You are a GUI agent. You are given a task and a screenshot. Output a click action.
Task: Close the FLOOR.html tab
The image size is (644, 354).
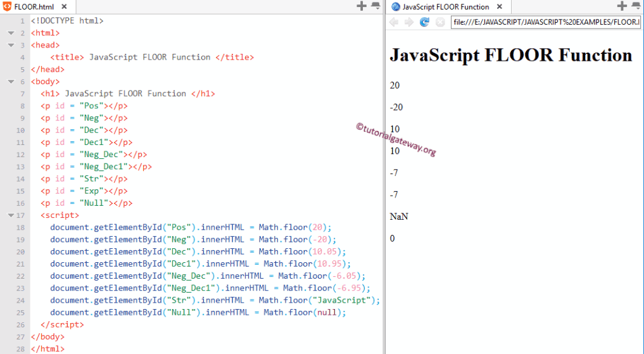pos(64,6)
